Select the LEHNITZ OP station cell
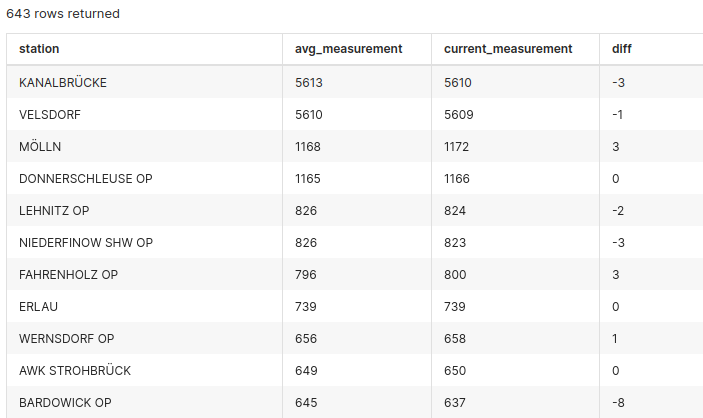Screen dimensions: 703x418 [x=54, y=210]
